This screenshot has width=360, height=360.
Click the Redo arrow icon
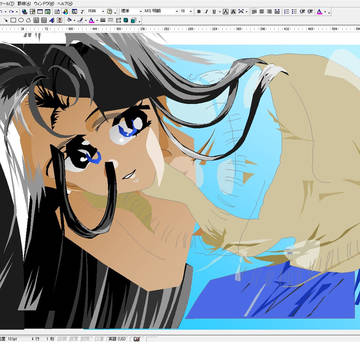pyautogui.click(x=11, y=12)
